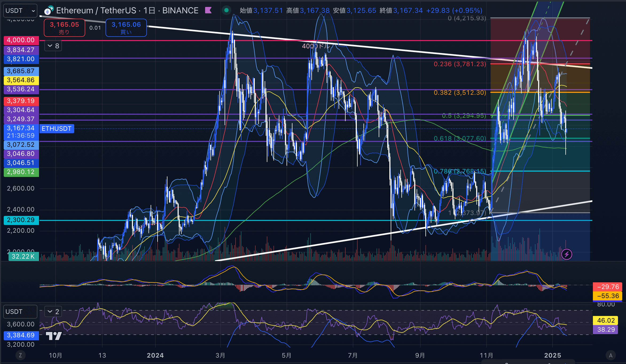Click the purple lightning bolt icon
The height and width of the screenshot is (364, 626).
[x=567, y=254]
